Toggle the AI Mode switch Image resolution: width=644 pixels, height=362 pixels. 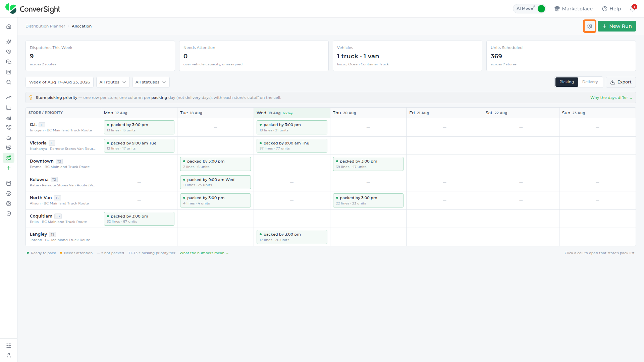(x=541, y=9)
